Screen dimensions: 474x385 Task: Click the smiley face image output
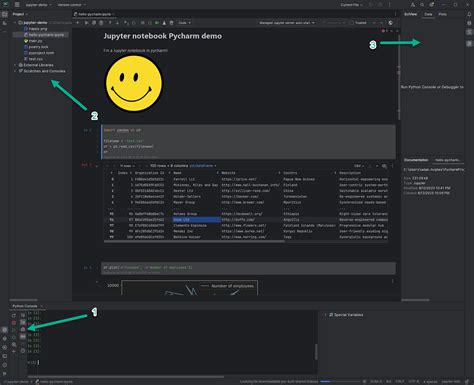[x=134, y=83]
